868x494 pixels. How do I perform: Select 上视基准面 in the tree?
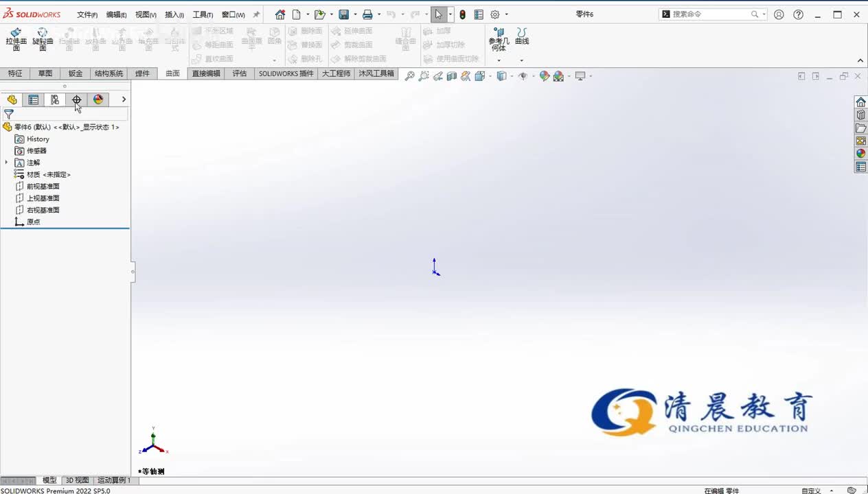pyautogui.click(x=43, y=198)
